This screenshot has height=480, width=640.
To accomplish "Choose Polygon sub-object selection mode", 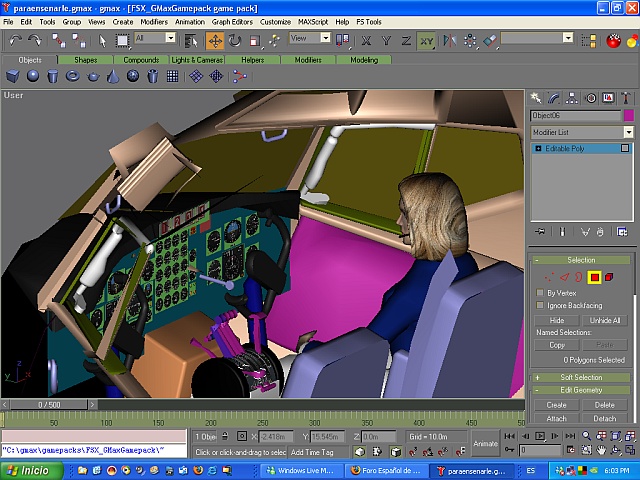I will 594,276.
